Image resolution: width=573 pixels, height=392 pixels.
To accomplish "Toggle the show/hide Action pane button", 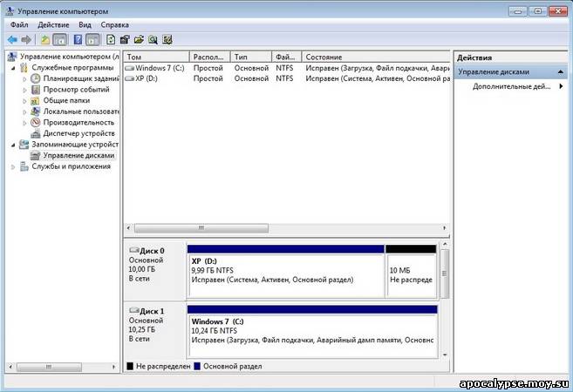I will [92, 40].
